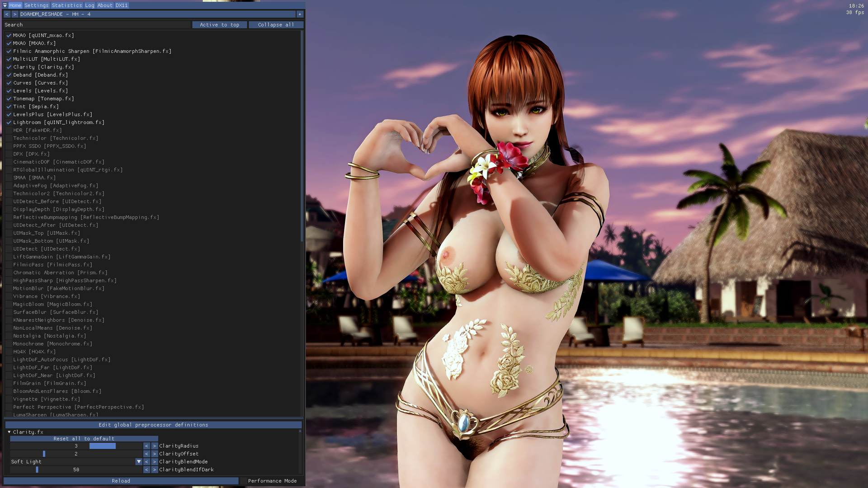Enable Vignette effect

pos(9,399)
